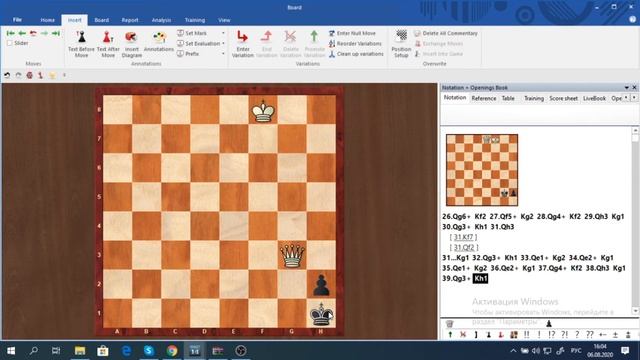The image size is (640, 360).
Task: Click single exclamation ! symbol
Action: (x=539, y=335)
